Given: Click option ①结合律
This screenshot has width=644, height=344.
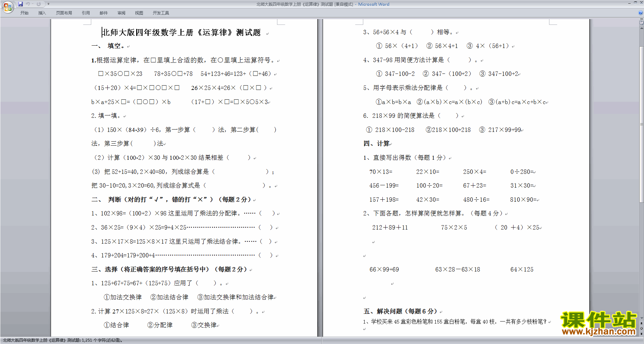Looking at the screenshot, I should click(116, 325).
